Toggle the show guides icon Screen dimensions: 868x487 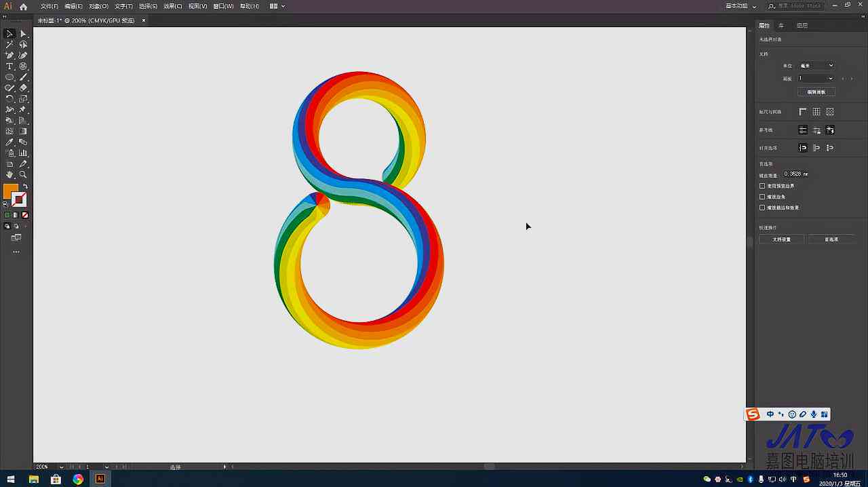803,130
